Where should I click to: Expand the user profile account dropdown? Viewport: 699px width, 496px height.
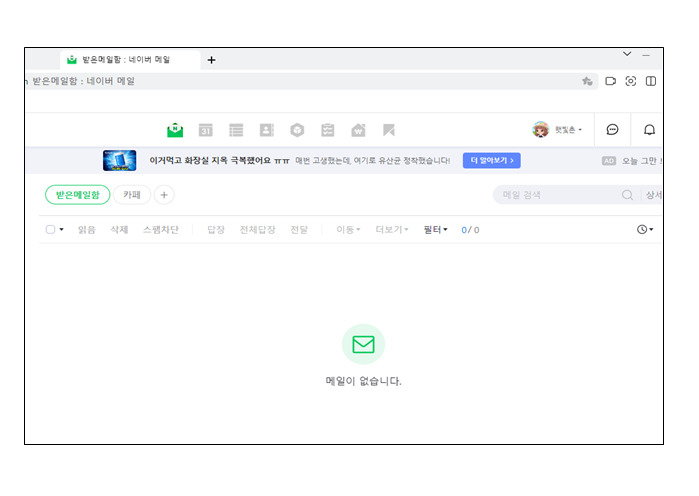[558, 130]
